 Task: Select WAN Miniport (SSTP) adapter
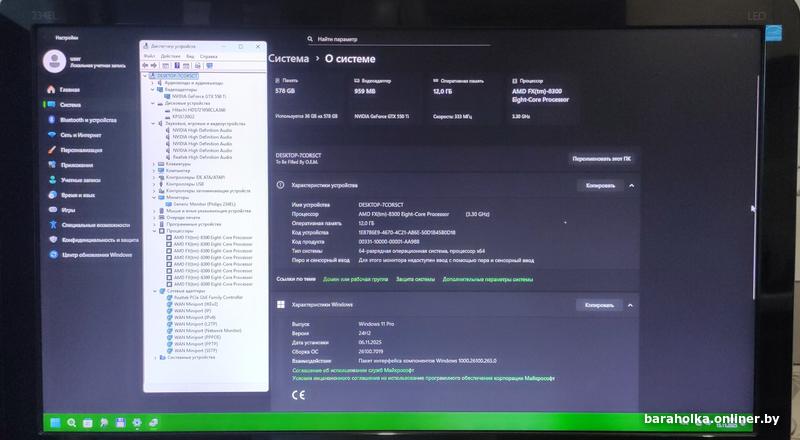point(192,351)
